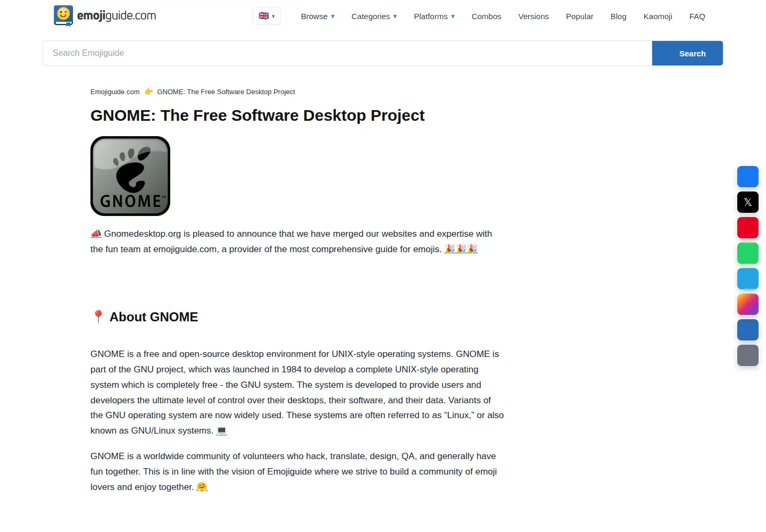Click the red share button
The height and width of the screenshot is (532, 766).
(x=747, y=228)
